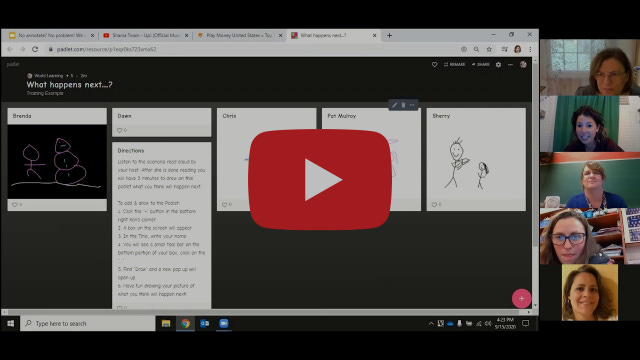Select the top Zoom participant video
Image resolution: width=640 pixels, height=360 pixels.
(x=590, y=67)
